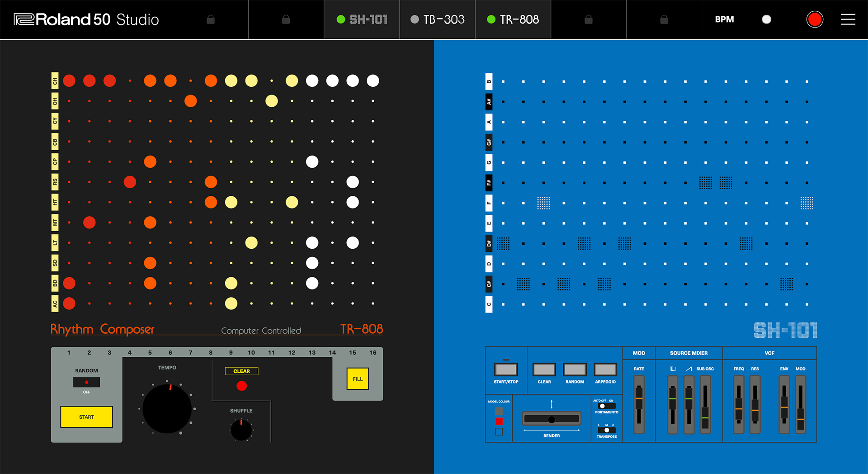The width and height of the screenshot is (868, 474).
Task: Click the red record button in top bar
Action: (x=815, y=19)
